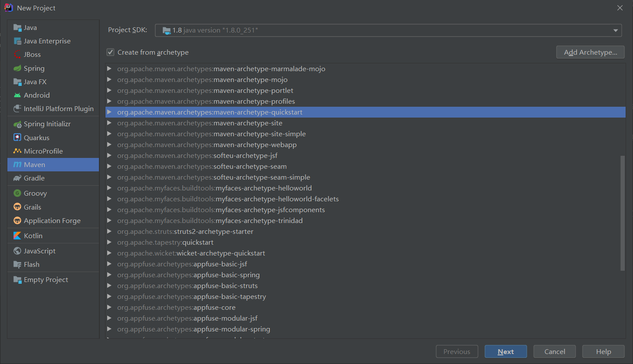Click the Empty Project folder icon
This screenshot has width=633, height=364.
(x=17, y=279)
